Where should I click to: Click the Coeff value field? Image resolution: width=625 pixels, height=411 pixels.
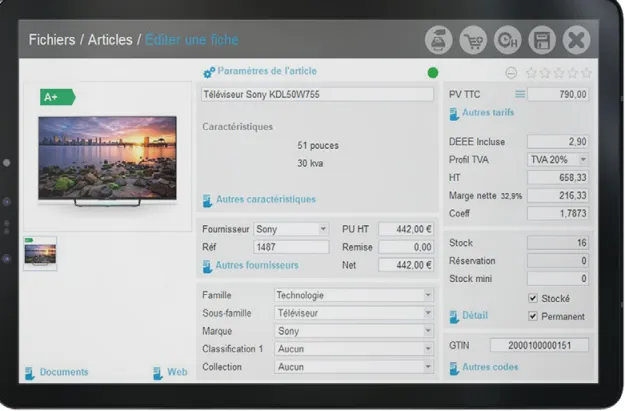[558, 213]
